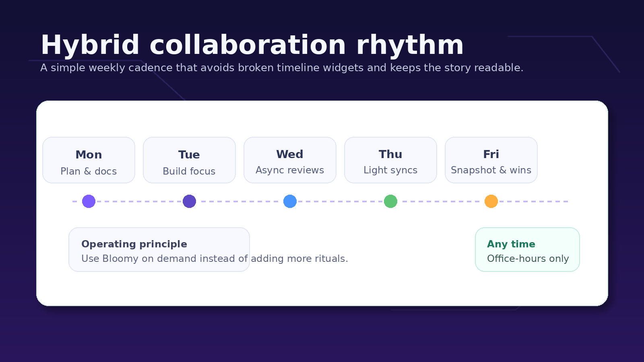
Task: Click the 'Tue' day heading
Action: (189, 155)
